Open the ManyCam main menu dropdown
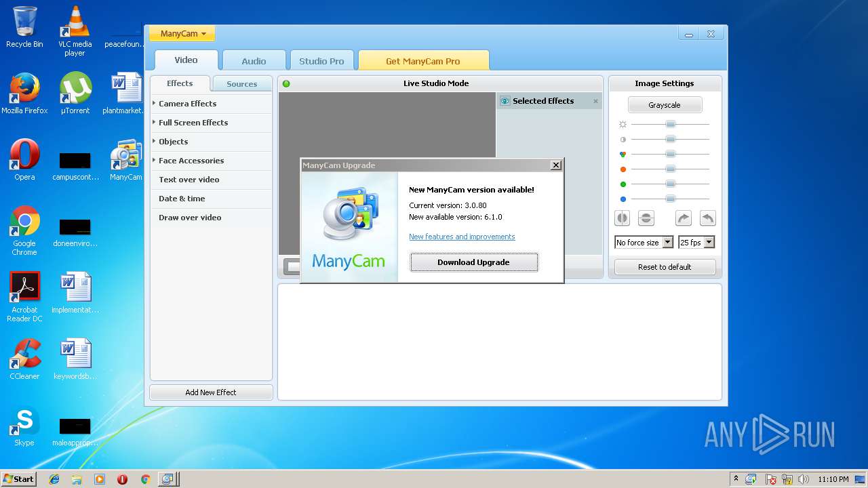The width and height of the screenshot is (868, 488). [182, 33]
